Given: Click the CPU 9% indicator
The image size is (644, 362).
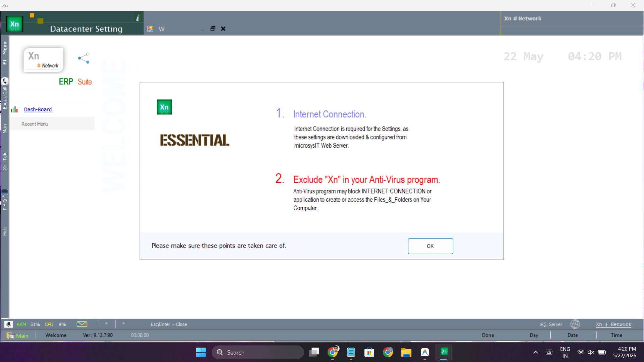Looking at the screenshot, I should click(x=55, y=324).
